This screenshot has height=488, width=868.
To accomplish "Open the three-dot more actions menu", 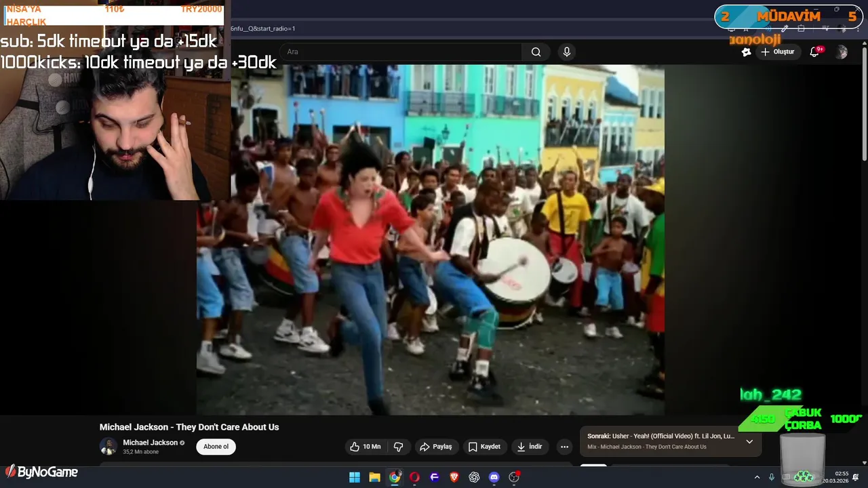I will click(564, 447).
